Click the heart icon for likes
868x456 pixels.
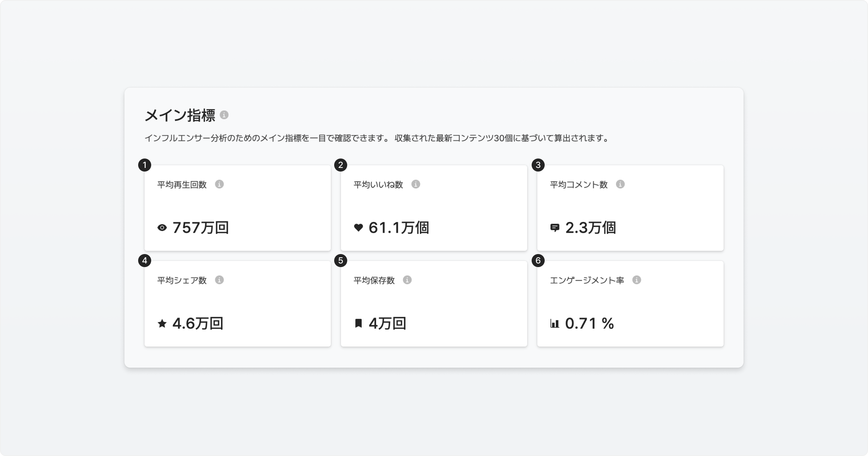tap(358, 228)
